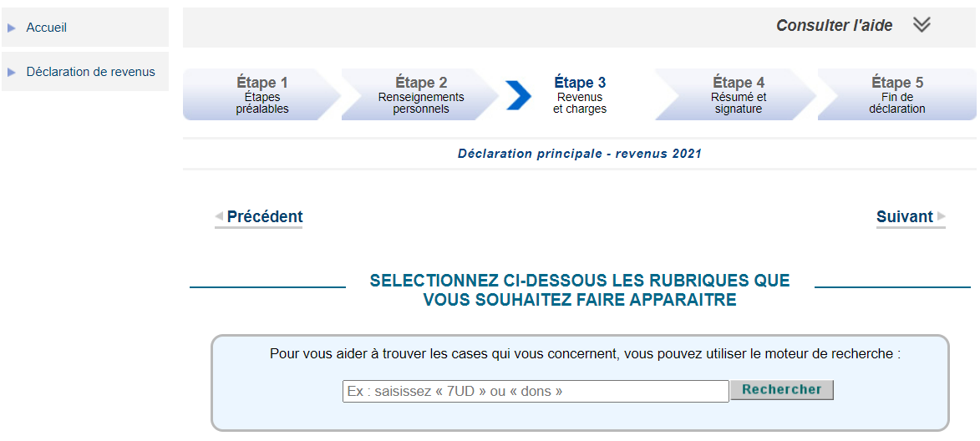Focus the search field with the 7UD placeholder

point(536,391)
